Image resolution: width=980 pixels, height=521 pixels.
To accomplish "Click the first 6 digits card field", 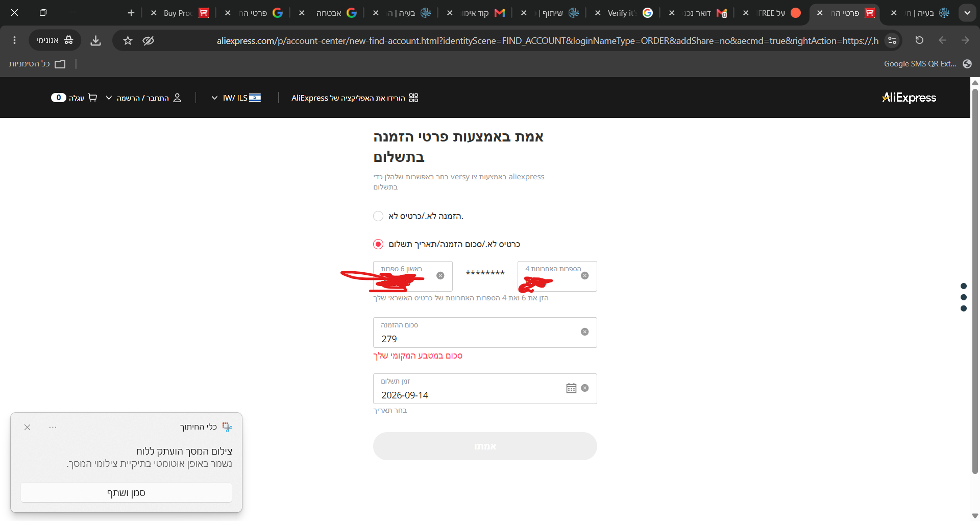I will (412, 276).
